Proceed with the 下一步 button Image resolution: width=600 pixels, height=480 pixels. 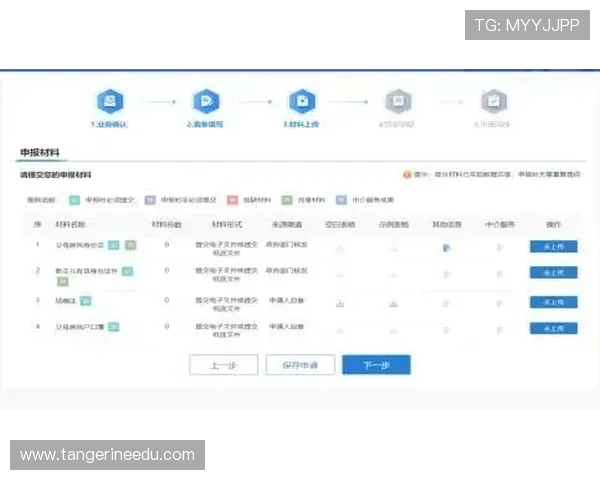pyautogui.click(x=376, y=365)
